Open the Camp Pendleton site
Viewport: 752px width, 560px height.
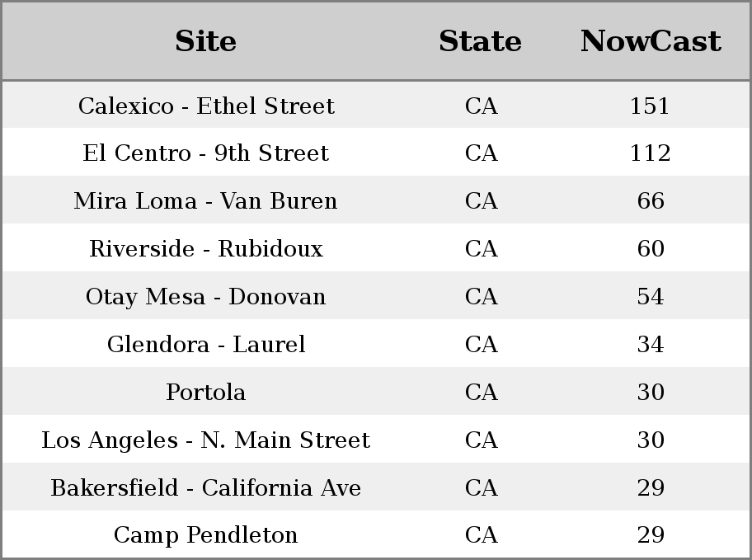(206, 535)
